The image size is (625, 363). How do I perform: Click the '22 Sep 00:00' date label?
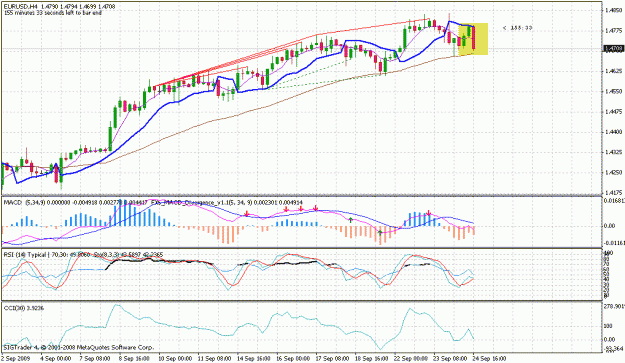tap(412, 359)
